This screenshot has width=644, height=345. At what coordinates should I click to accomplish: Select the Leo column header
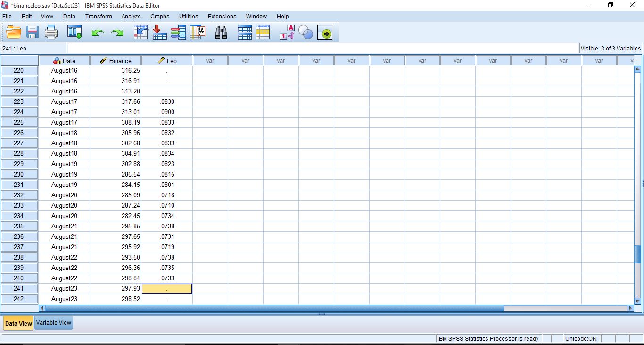click(x=167, y=60)
